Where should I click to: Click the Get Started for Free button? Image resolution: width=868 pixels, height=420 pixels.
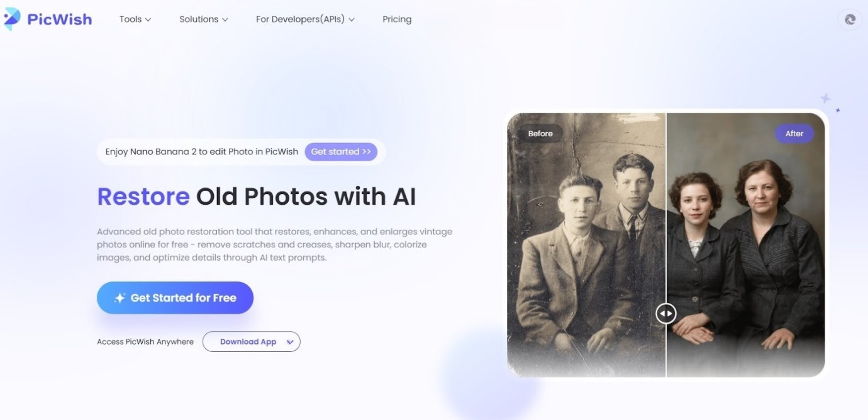click(x=175, y=298)
